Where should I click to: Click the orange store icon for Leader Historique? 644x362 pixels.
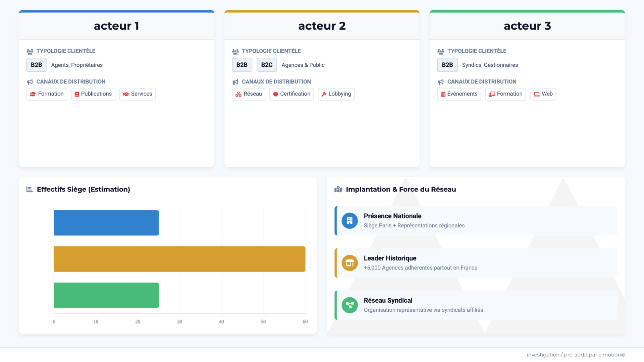350,263
